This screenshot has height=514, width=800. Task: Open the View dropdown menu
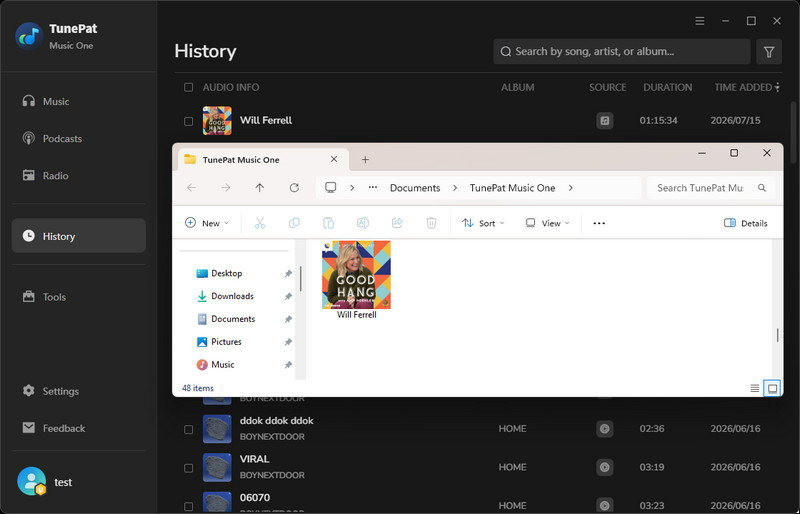click(548, 223)
